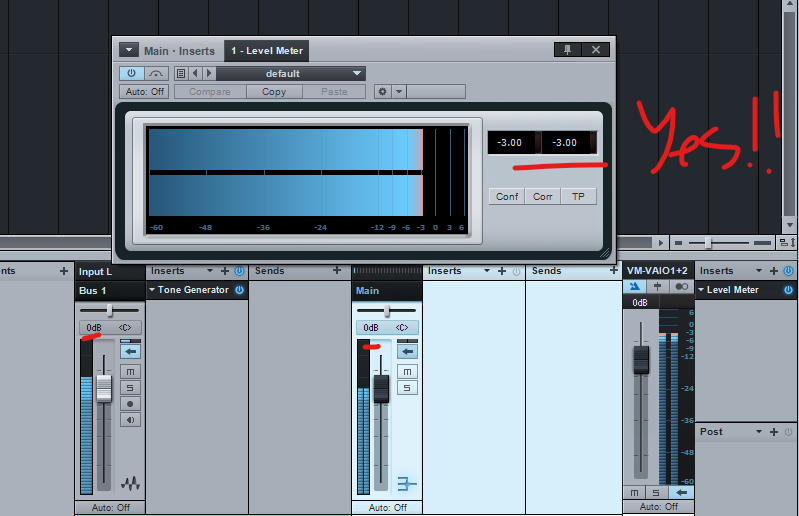Open VM-VAIO1+2 Inserts dropdown arrow

coord(759,271)
